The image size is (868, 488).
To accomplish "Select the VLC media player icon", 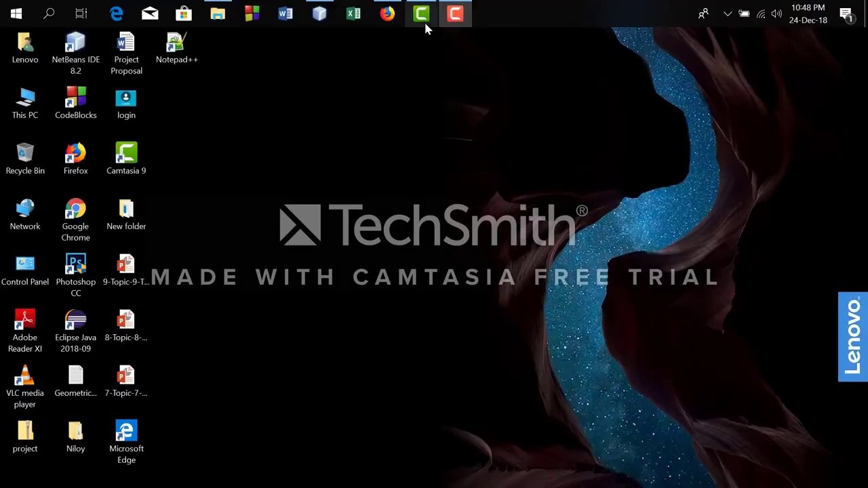I will pyautogui.click(x=25, y=377).
